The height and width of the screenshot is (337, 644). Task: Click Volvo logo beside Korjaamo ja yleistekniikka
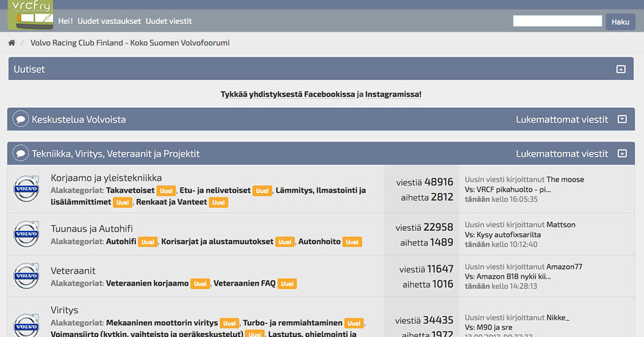pos(26,188)
